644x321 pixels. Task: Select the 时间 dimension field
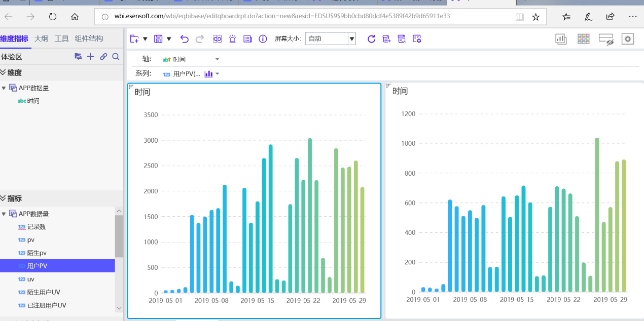pyautogui.click(x=33, y=101)
